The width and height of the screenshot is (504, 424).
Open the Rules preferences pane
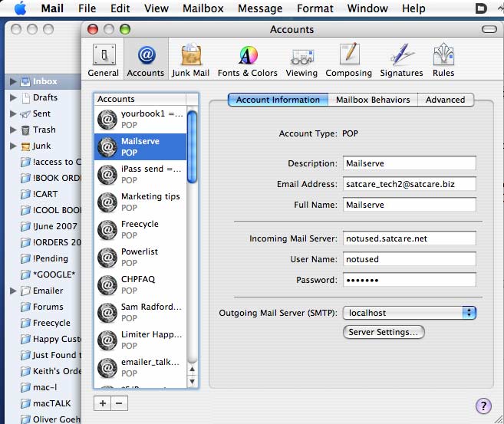pyautogui.click(x=443, y=60)
